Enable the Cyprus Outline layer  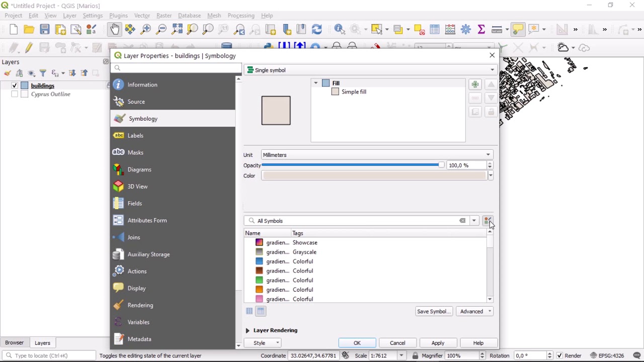coord(14,94)
